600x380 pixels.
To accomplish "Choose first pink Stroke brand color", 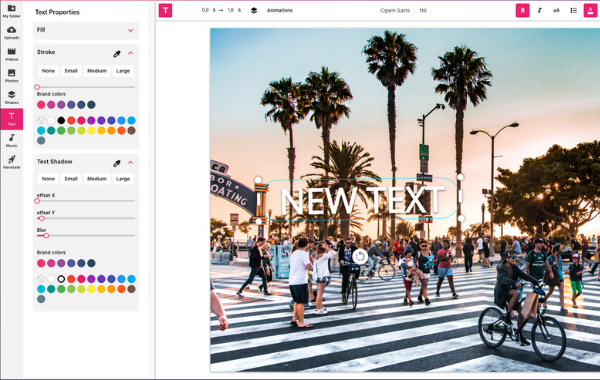I will click(x=41, y=104).
